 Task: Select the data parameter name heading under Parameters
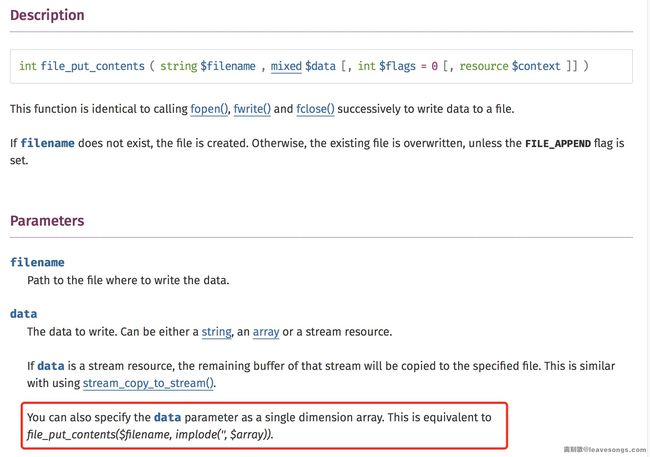[x=23, y=314]
